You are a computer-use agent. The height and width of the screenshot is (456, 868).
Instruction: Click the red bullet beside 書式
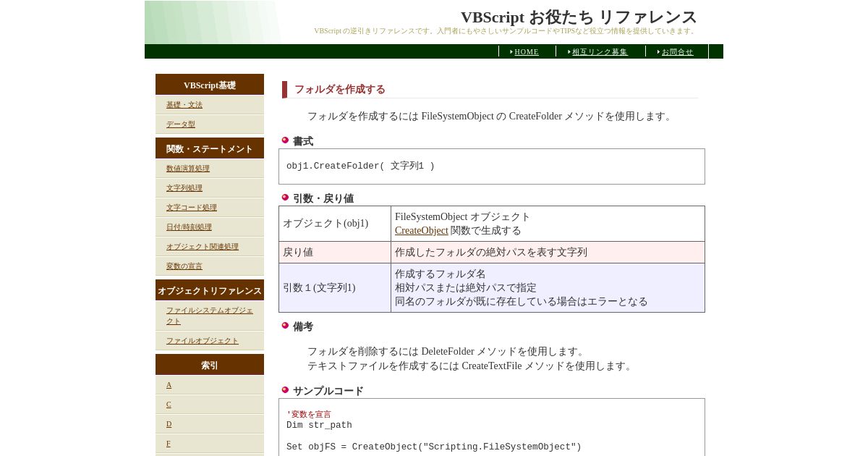(285, 140)
